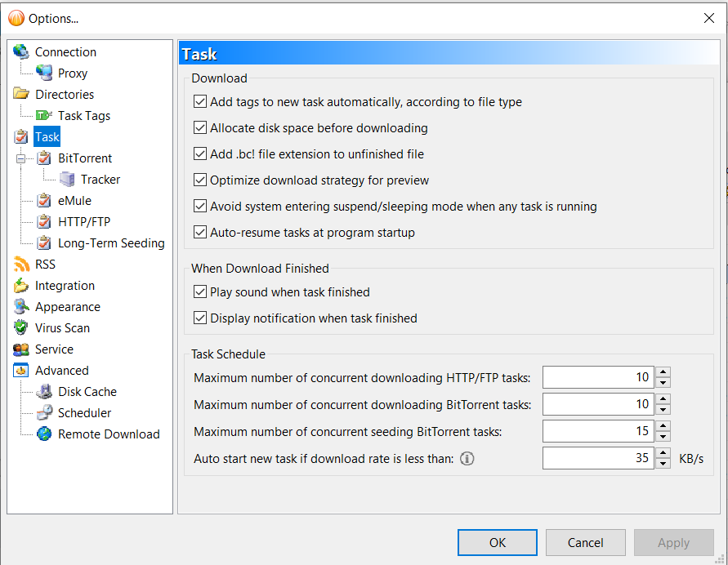
Task: Click the Remote Download globe icon
Action: coord(44,434)
